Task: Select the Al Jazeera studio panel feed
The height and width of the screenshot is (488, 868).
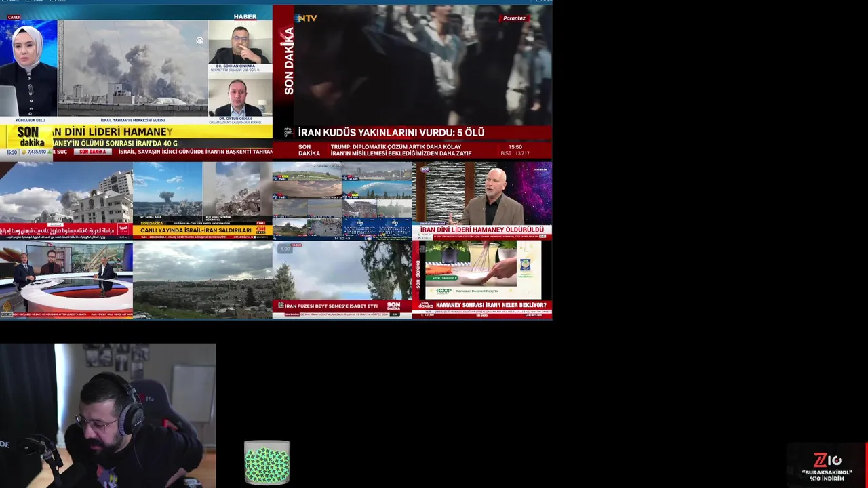Action: coord(66,280)
